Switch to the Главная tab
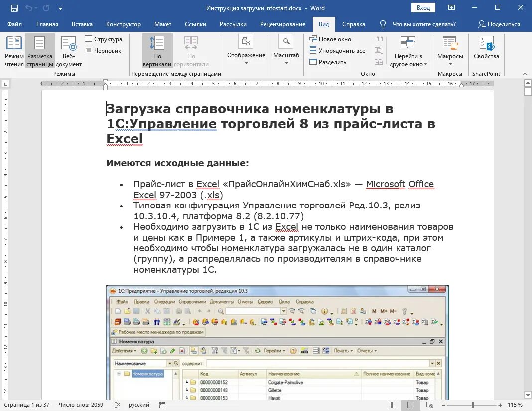 [x=47, y=24]
